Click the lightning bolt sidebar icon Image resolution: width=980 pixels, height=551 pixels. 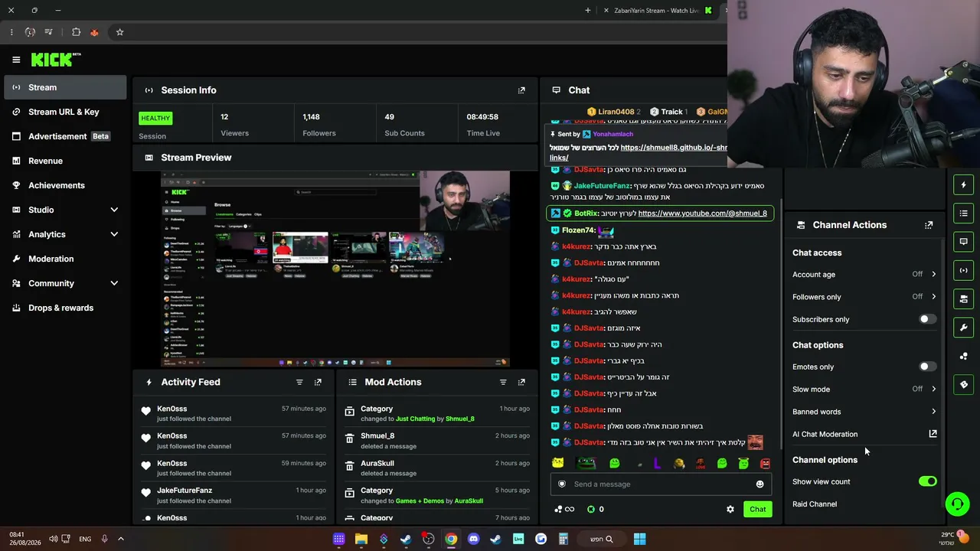(963, 184)
